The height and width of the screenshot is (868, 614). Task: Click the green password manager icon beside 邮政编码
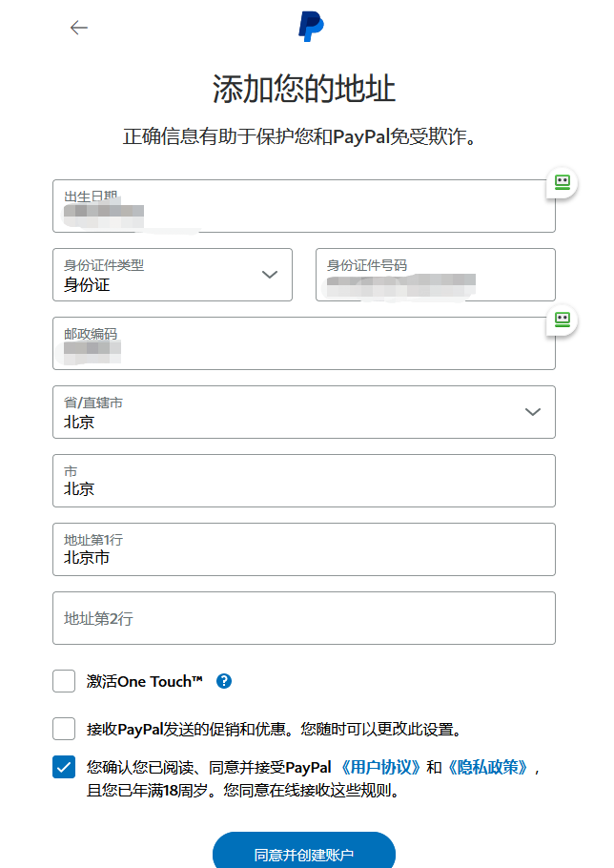[563, 320]
